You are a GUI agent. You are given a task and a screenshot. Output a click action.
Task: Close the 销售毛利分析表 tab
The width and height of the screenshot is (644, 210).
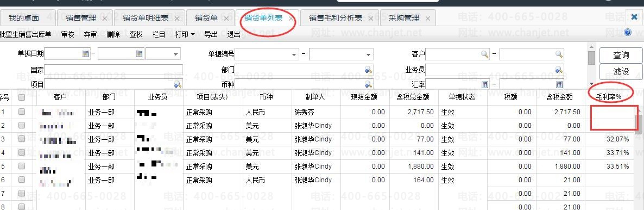coord(370,18)
